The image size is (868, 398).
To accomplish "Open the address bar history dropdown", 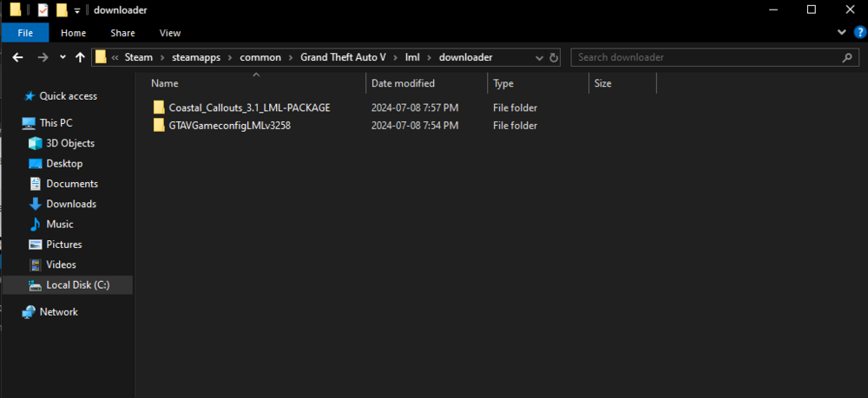I will click(540, 57).
